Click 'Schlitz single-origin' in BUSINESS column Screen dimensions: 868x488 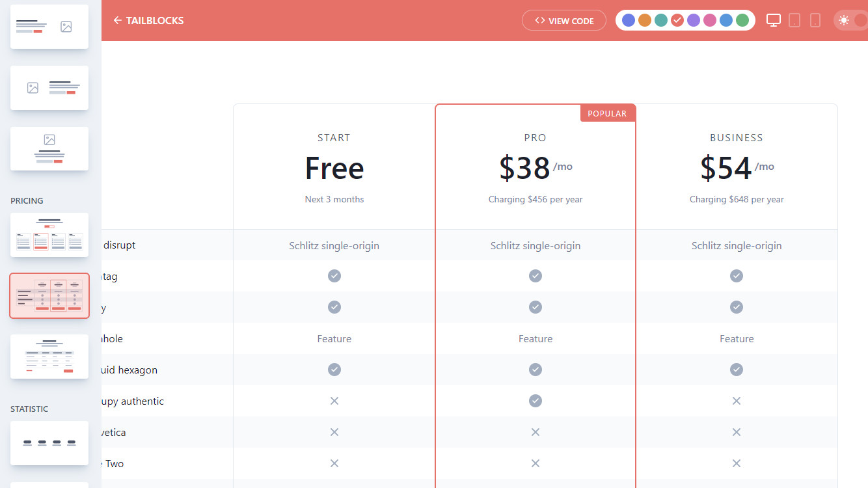tap(737, 245)
